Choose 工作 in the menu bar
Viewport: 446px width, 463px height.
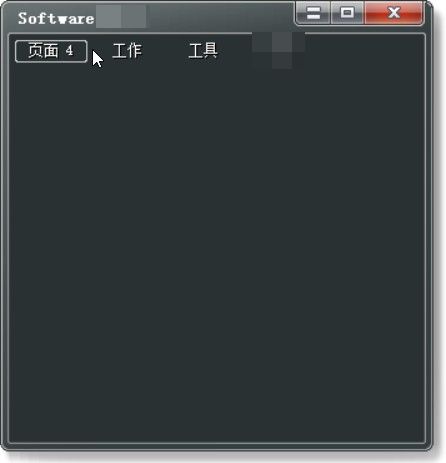point(127,51)
